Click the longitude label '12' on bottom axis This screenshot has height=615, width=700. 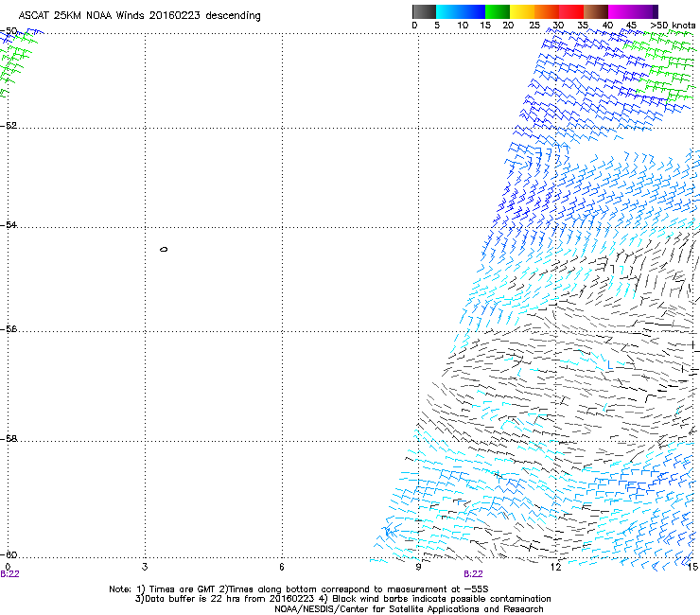555,567
